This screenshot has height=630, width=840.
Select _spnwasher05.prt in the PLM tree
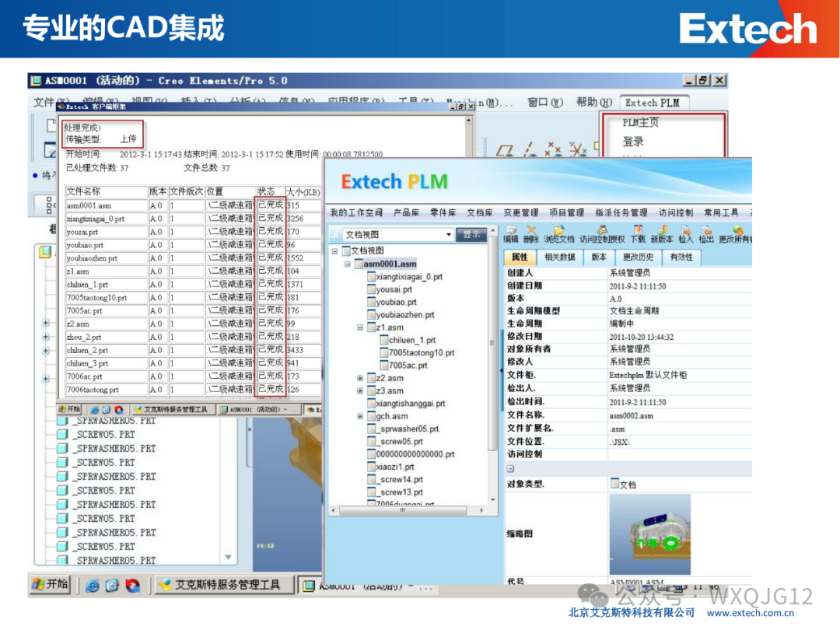click(x=407, y=429)
